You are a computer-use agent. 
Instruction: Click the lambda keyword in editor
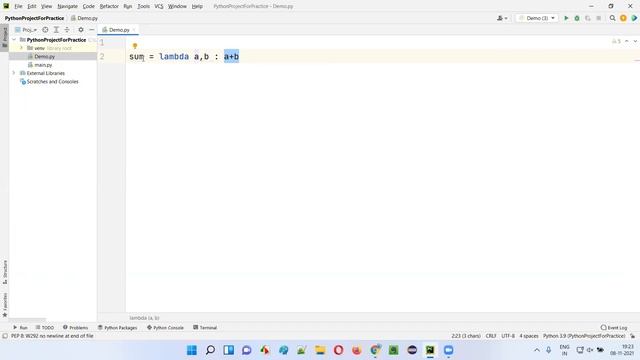174,56
